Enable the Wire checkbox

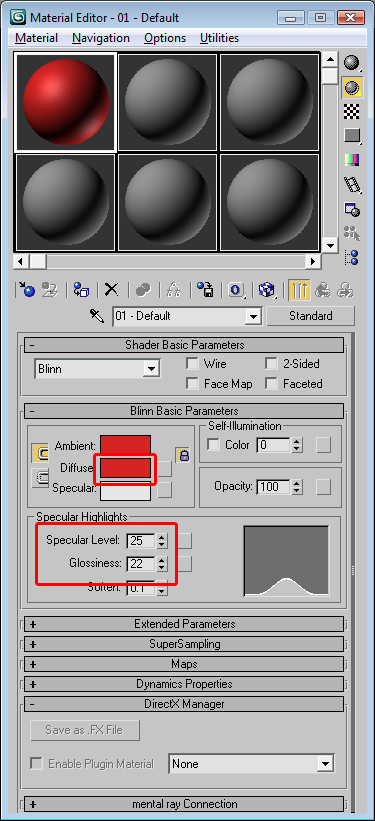193,363
